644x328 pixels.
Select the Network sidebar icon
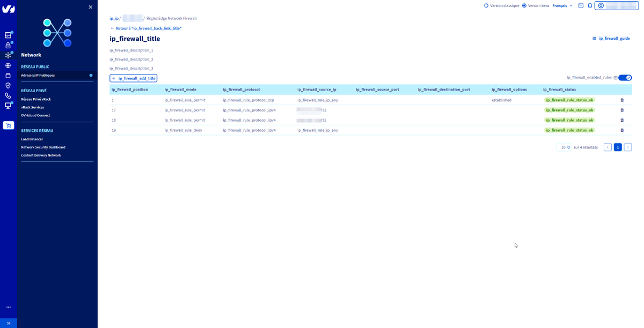tap(8, 55)
